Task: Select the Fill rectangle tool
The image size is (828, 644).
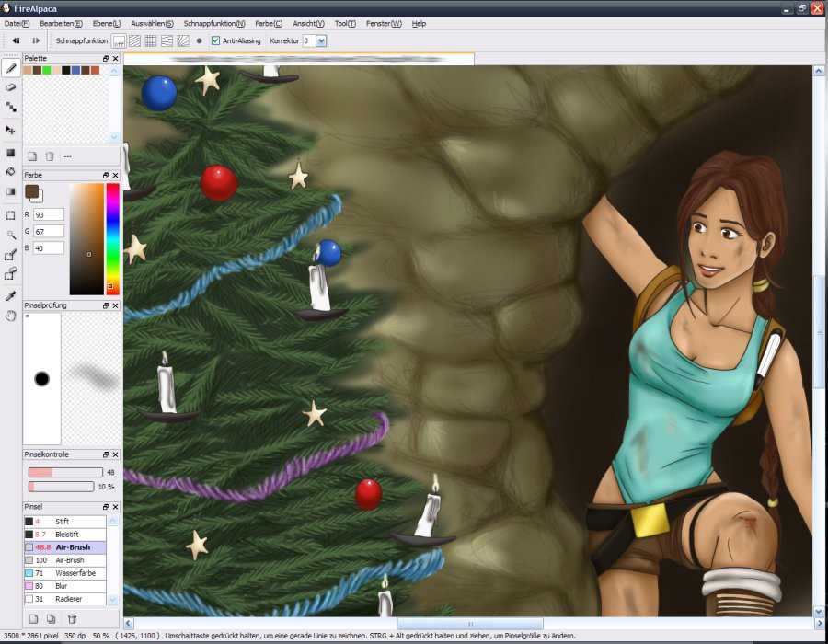Action: click(x=10, y=153)
